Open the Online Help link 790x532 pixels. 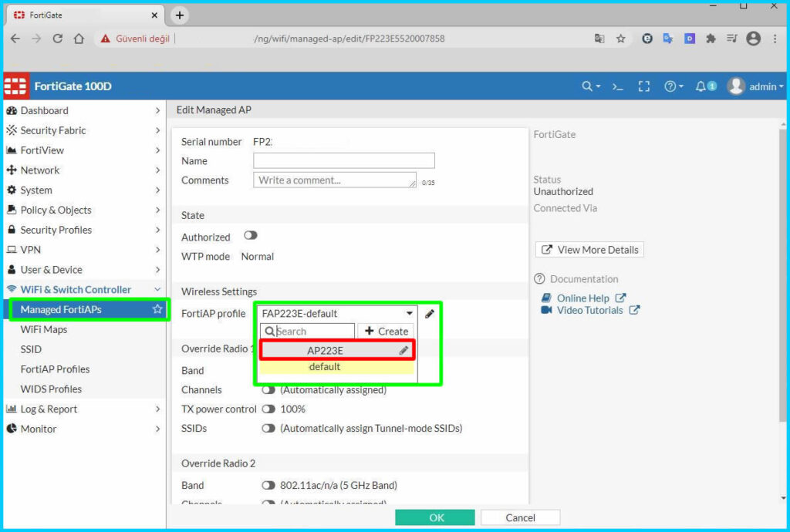point(583,298)
